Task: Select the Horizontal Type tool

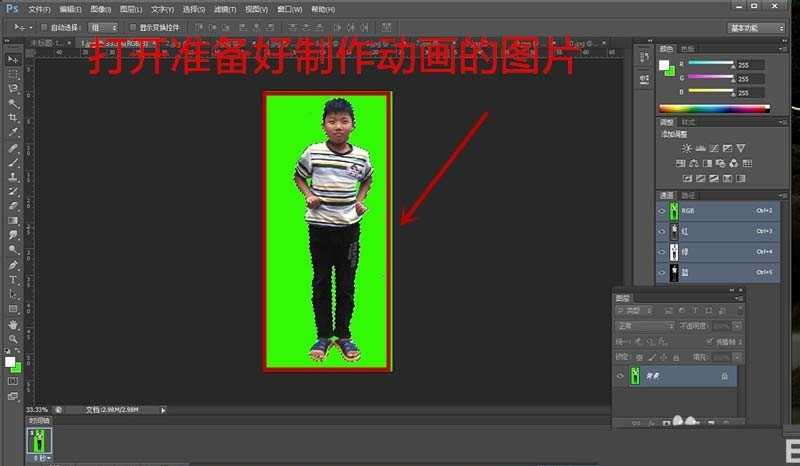Action: pyautogui.click(x=13, y=281)
